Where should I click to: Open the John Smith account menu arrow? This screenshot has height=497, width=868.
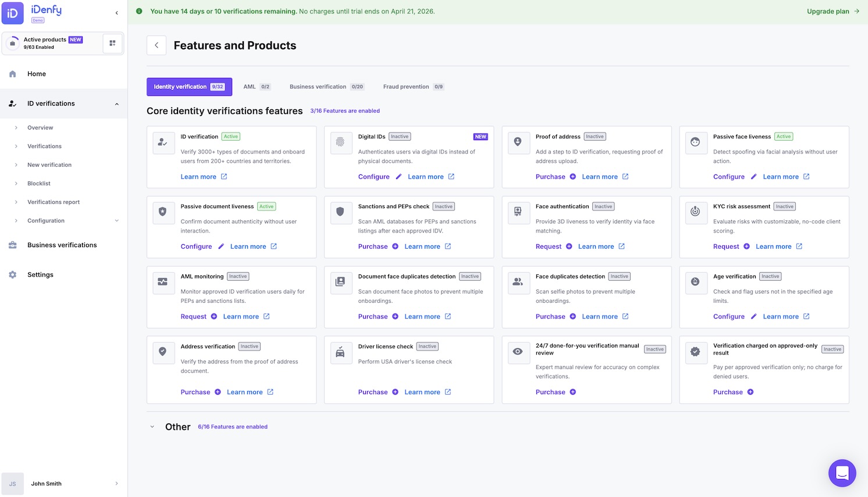(x=117, y=484)
